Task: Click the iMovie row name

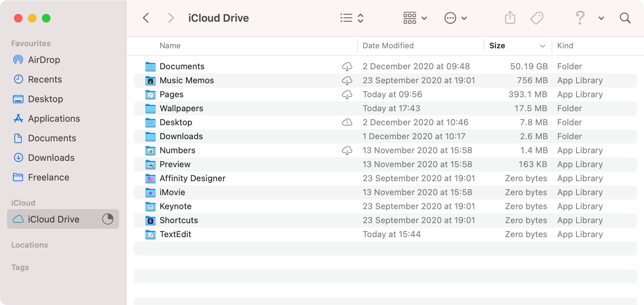Action: (x=172, y=192)
